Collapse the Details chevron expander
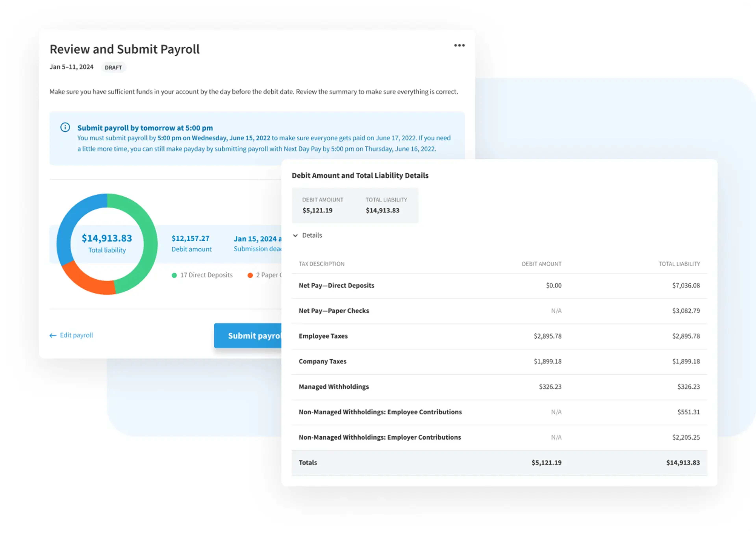The height and width of the screenshot is (535, 756). point(295,236)
